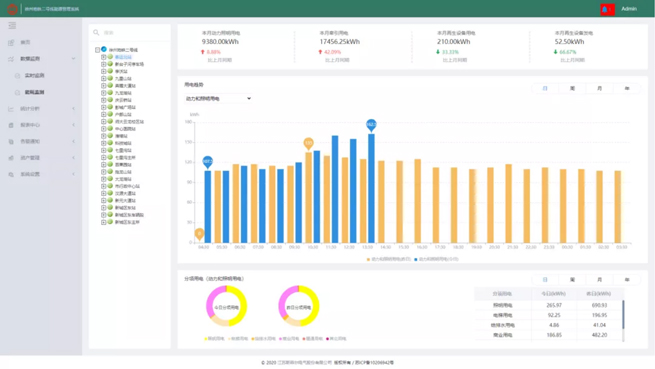Click the Admin user name in header
Viewport: 655px width, 369px height.
click(629, 9)
